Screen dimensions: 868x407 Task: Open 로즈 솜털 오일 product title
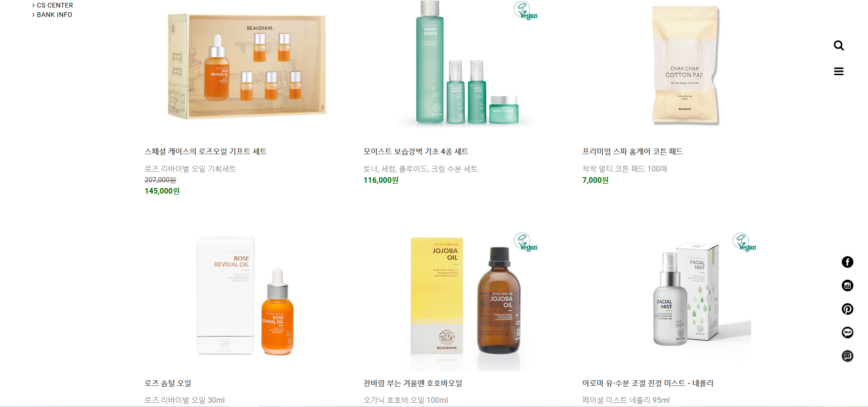[x=168, y=383]
